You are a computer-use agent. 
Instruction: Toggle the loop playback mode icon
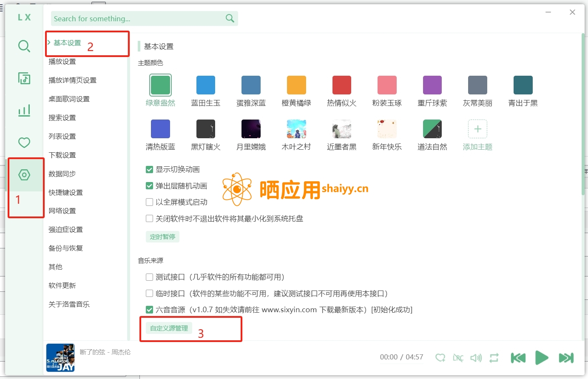494,358
